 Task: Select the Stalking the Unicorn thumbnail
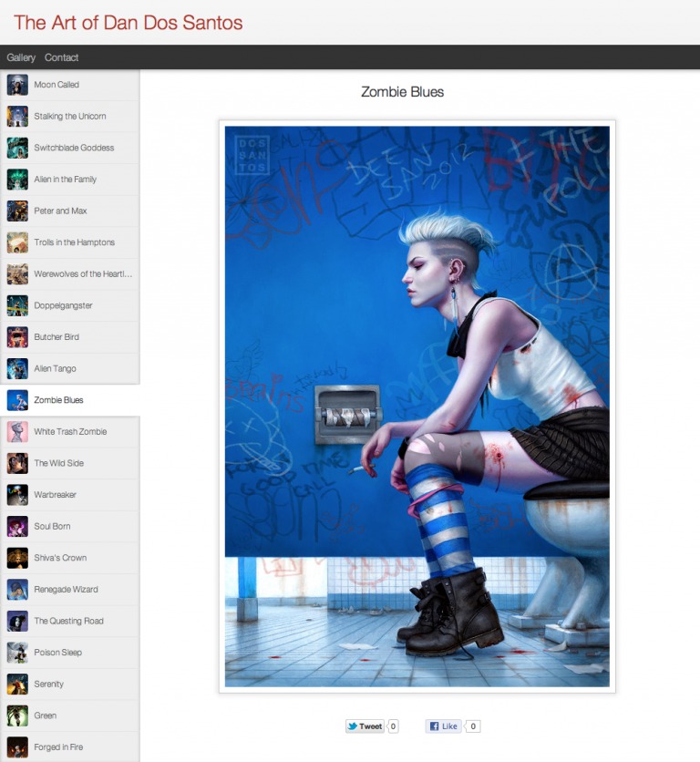click(17, 117)
